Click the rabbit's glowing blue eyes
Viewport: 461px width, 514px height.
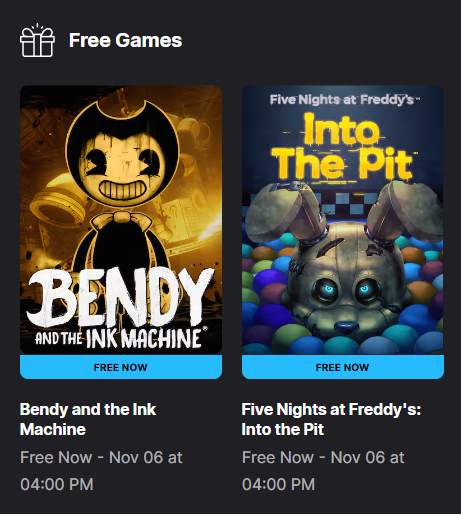tap(347, 291)
